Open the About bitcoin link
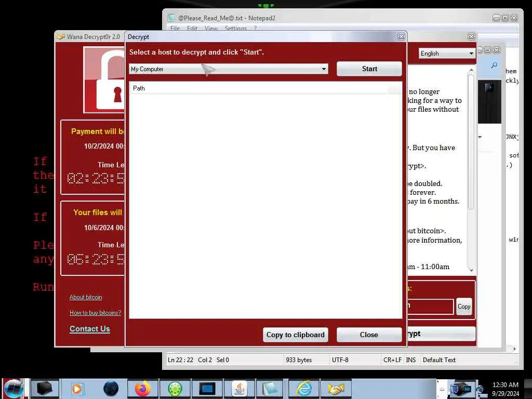 tap(86, 297)
